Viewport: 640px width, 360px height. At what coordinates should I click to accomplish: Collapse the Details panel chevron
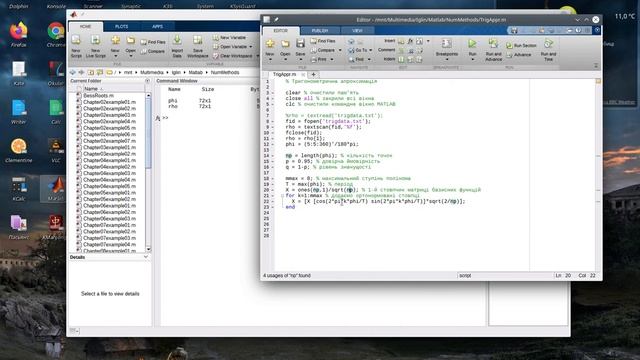pyautogui.click(x=146, y=257)
